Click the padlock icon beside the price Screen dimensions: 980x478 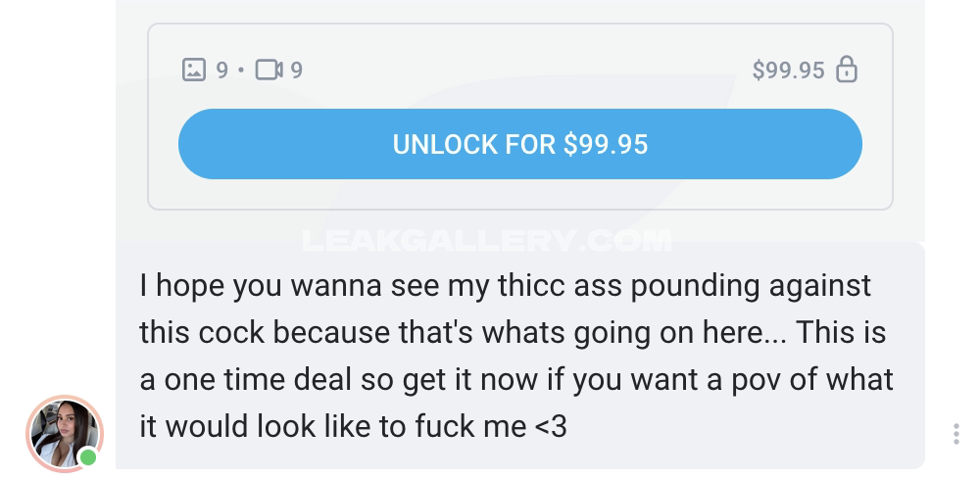coord(847,69)
